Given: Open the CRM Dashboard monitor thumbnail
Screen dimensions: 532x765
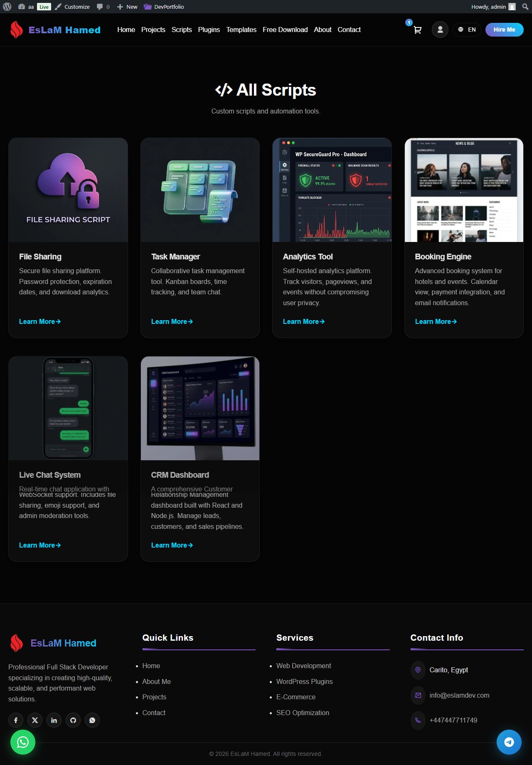Looking at the screenshot, I should tap(200, 408).
